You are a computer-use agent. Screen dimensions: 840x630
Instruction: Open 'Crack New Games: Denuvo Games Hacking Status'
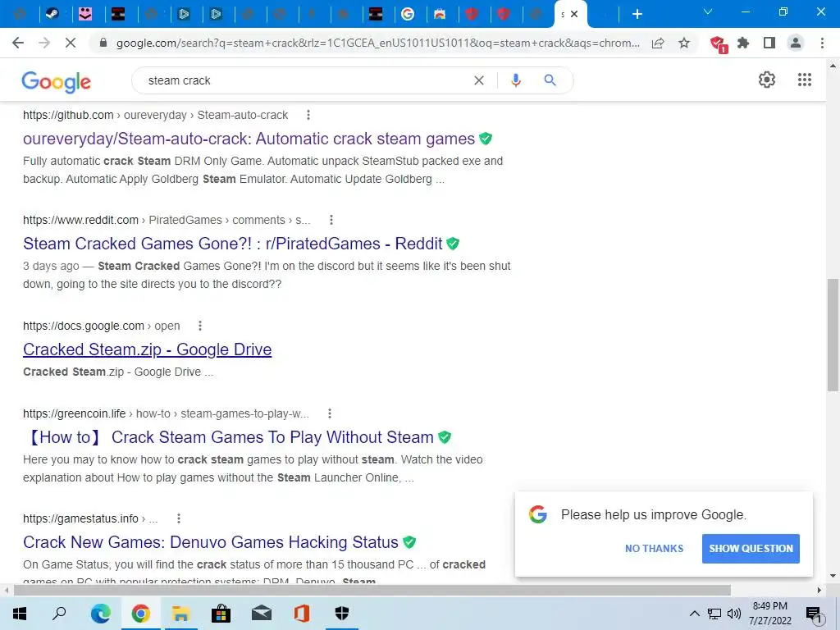coord(211,542)
